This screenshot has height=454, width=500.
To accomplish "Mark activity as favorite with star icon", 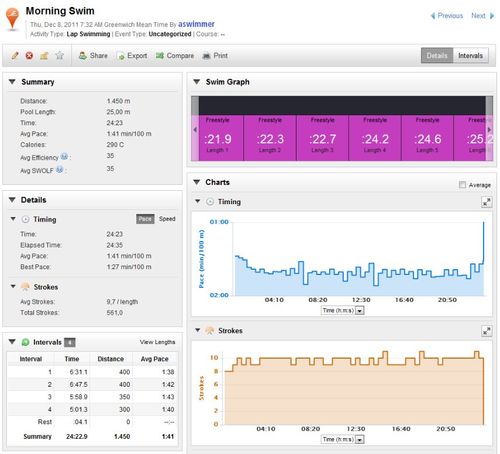I will pos(59,55).
